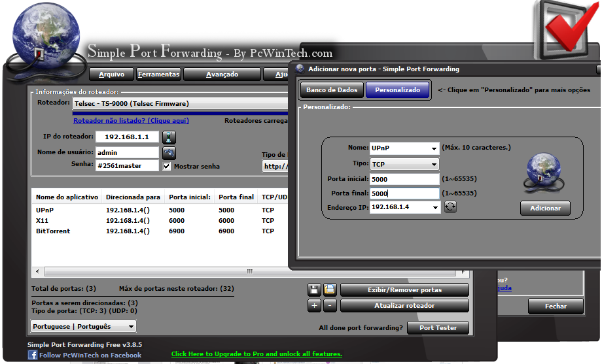Click the Porta inicial input field
This screenshot has height=364, width=602.
pos(404,179)
